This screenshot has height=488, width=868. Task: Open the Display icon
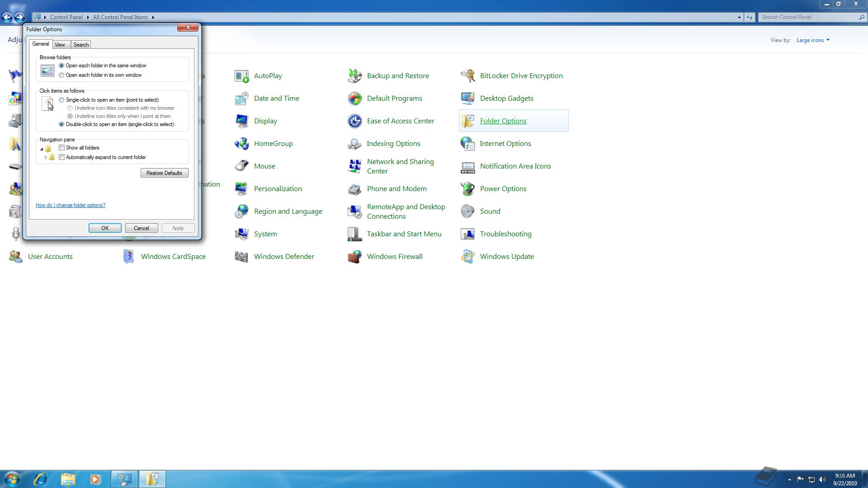(242, 121)
